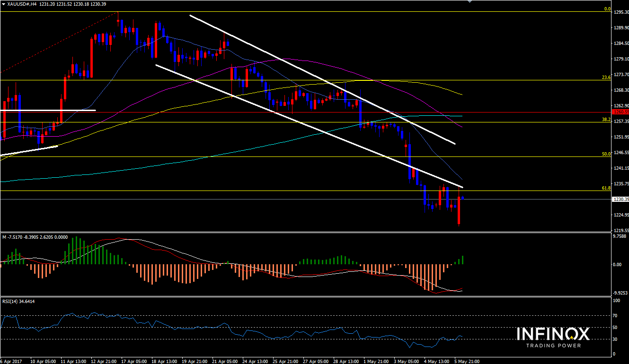Click price scale value 1219.55

coord(621,230)
